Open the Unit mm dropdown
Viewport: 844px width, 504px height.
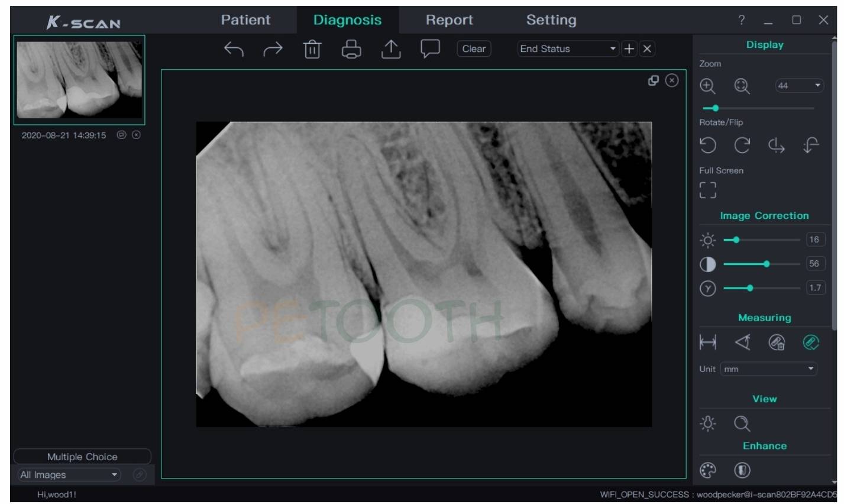pos(768,369)
